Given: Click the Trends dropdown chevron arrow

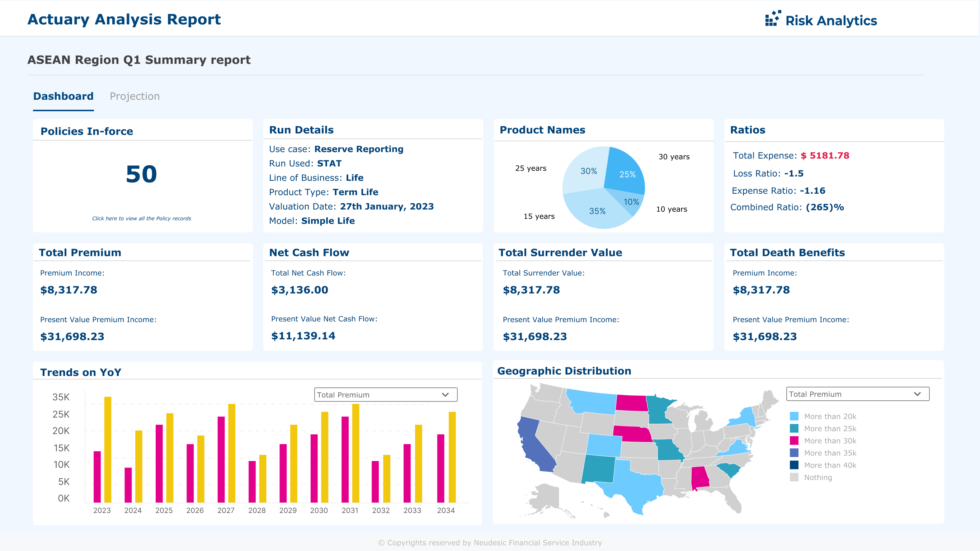Looking at the screenshot, I should [445, 395].
